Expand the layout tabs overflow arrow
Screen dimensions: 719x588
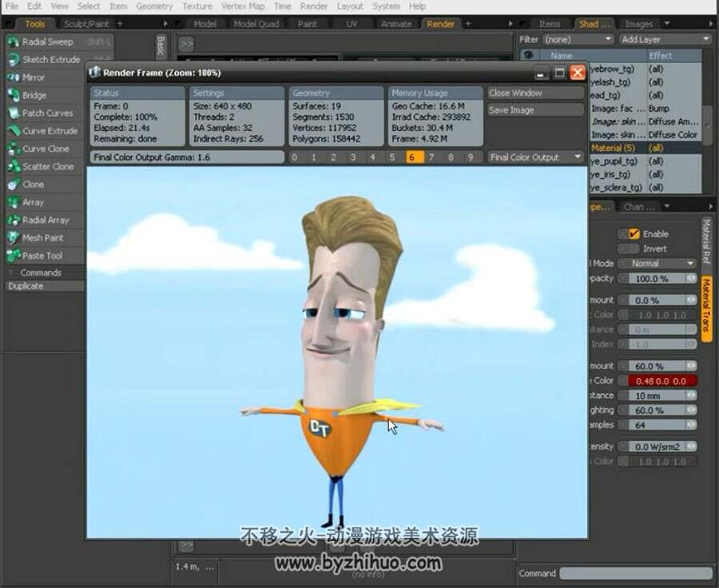(x=510, y=23)
